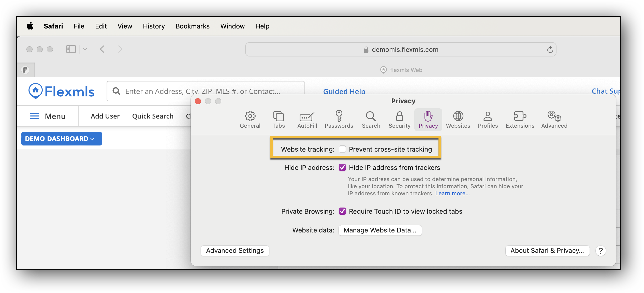Viewport: 644px width, 293px height.
Task: Open the Edit menu
Action: tap(101, 26)
